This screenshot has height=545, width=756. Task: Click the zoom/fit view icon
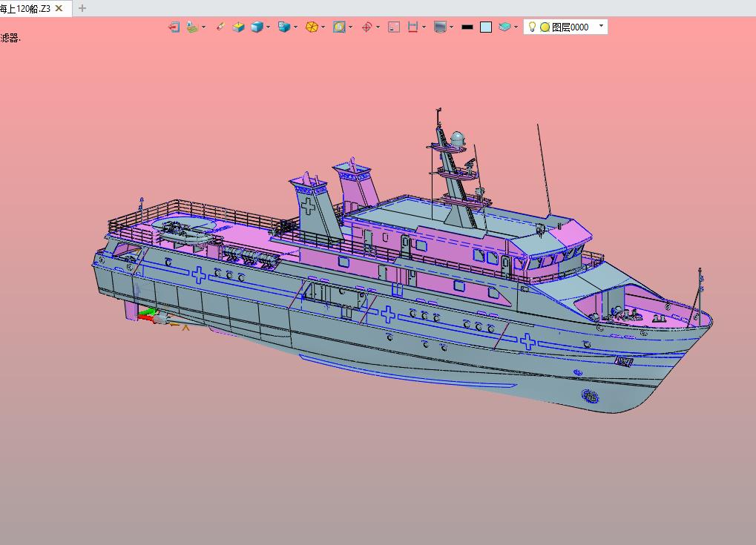340,27
